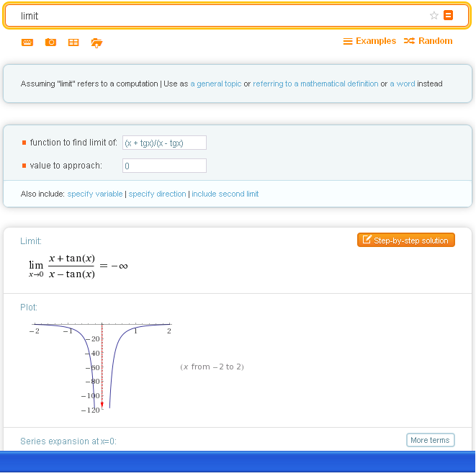Viewport: 476px width, 476px height.
Task: Open the Step-by-step solution
Action: [406, 241]
